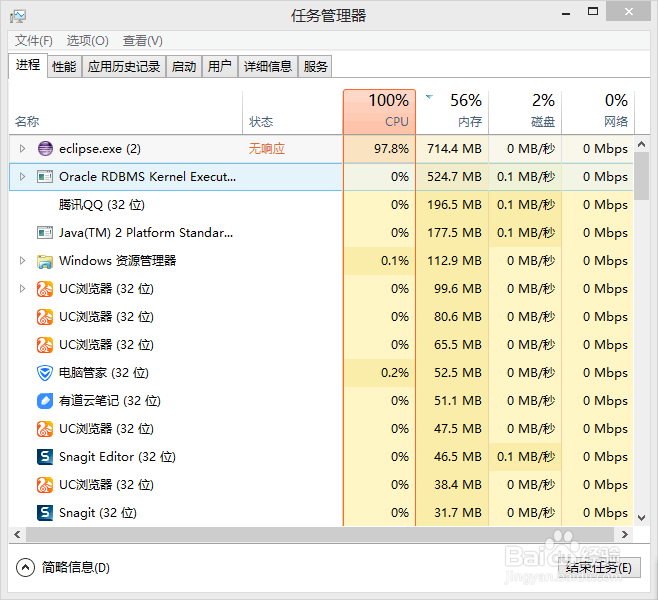Expand the Windows 资源管理器 process group
Viewport: 658px width, 600px height.
(23, 261)
